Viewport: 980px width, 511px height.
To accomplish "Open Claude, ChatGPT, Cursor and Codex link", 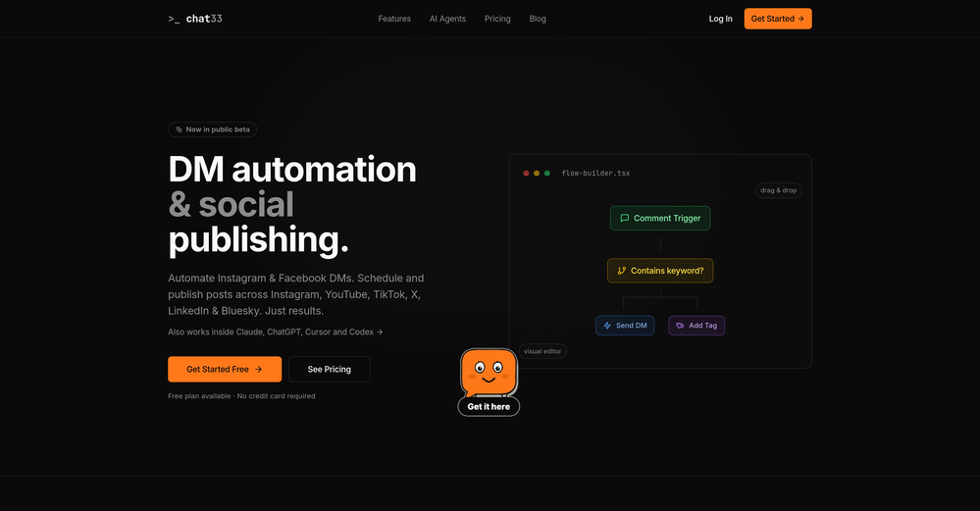I will (x=275, y=332).
